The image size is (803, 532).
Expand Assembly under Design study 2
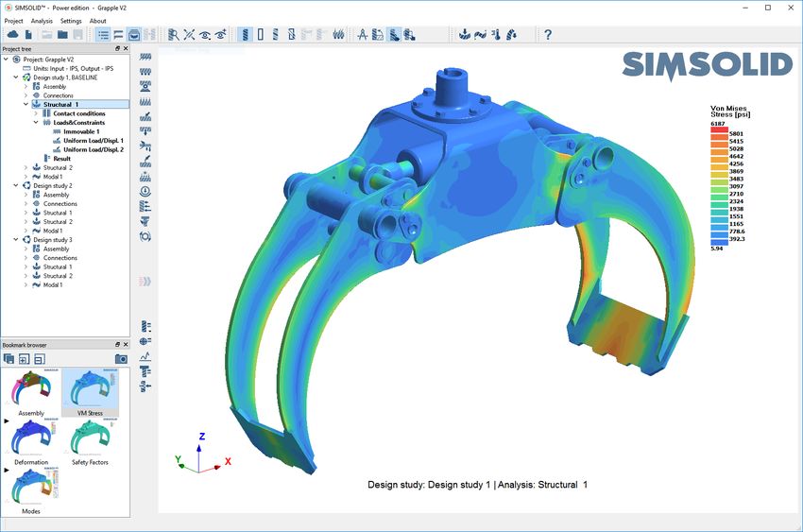click(x=26, y=195)
